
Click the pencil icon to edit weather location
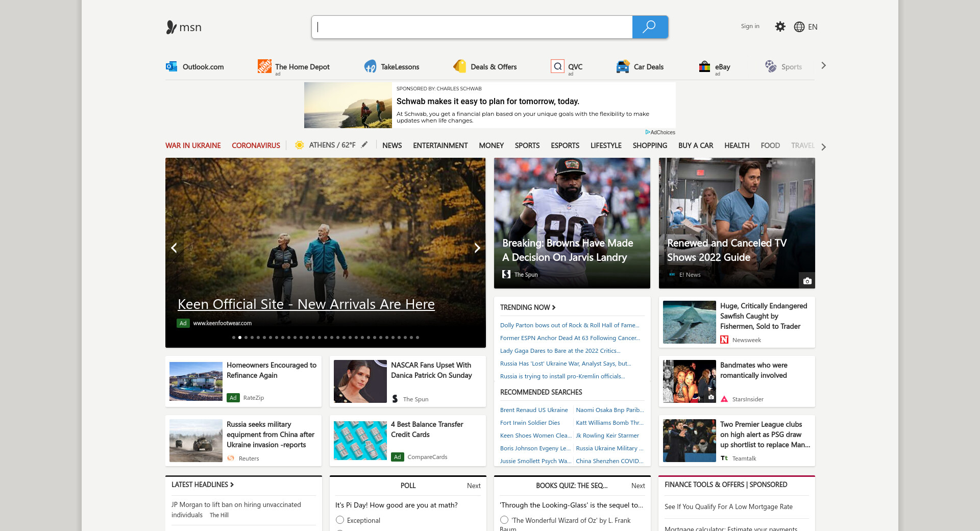coord(364,145)
